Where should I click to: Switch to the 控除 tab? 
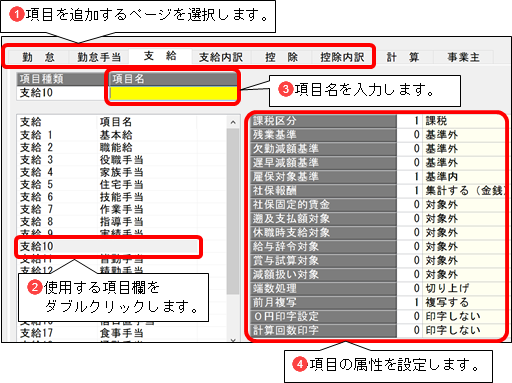[x=281, y=57]
